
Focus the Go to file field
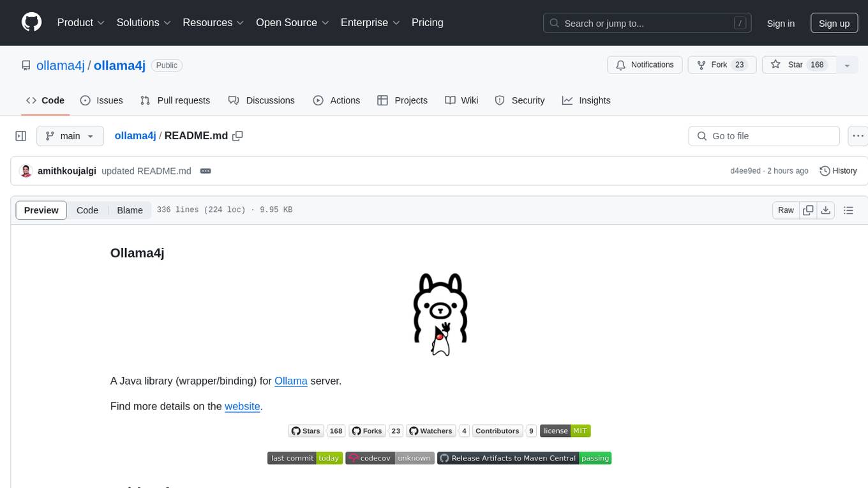click(764, 136)
